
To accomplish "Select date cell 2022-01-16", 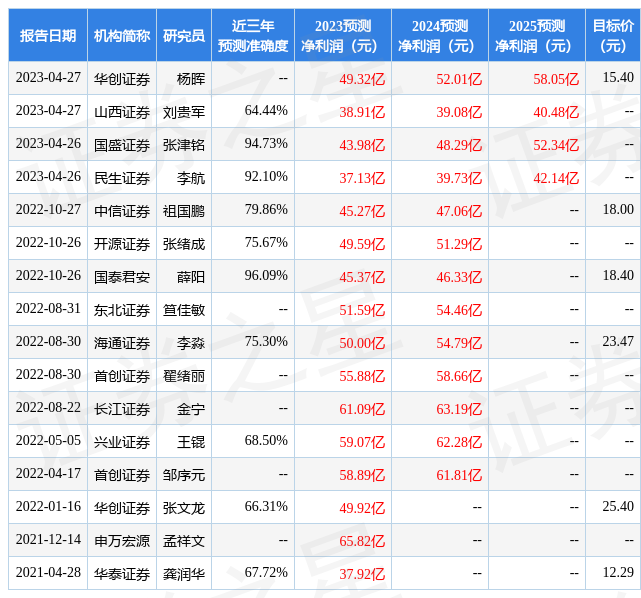I will tap(48, 506).
